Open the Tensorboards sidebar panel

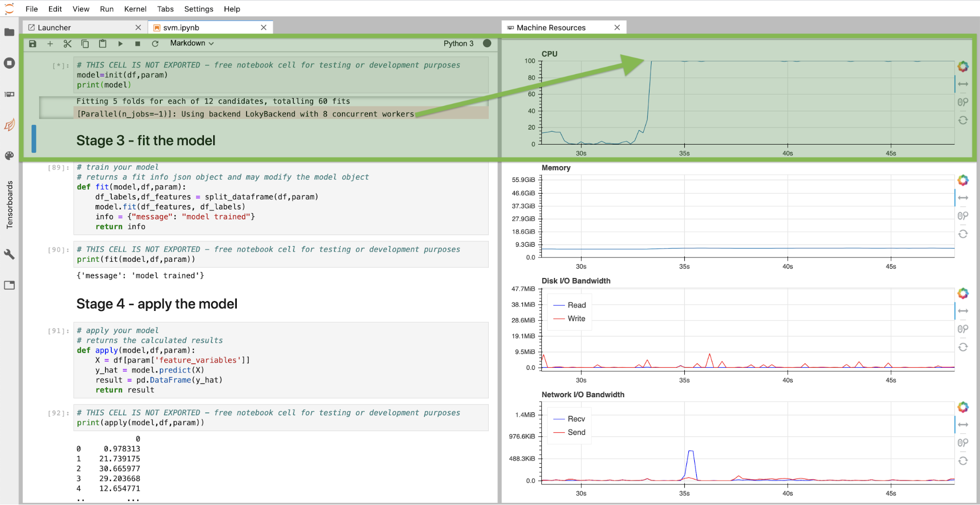coord(9,205)
